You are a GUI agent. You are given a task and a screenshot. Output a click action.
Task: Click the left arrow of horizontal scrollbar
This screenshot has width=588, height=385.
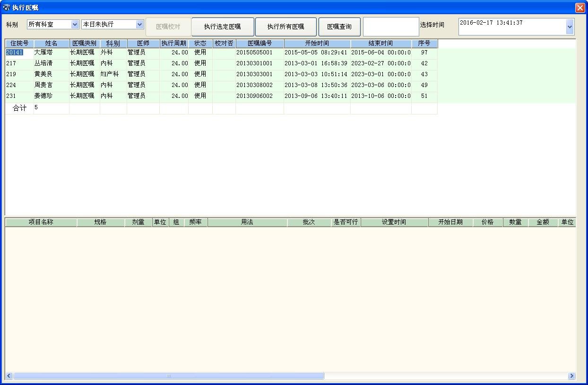tap(9, 376)
